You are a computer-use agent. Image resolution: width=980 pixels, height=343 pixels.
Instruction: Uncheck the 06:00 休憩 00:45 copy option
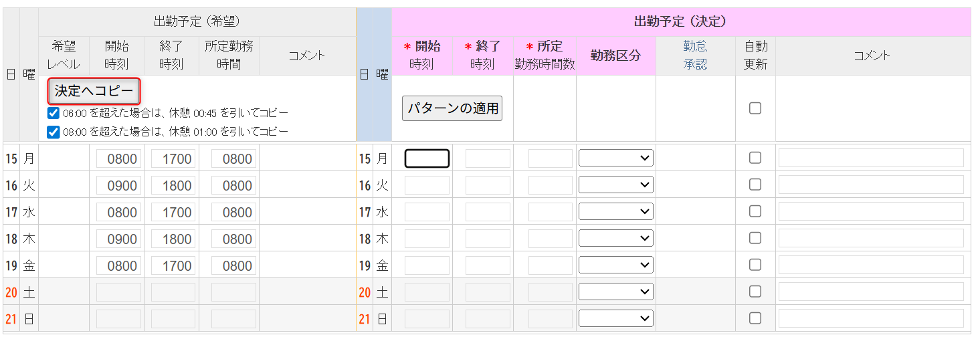point(54,113)
